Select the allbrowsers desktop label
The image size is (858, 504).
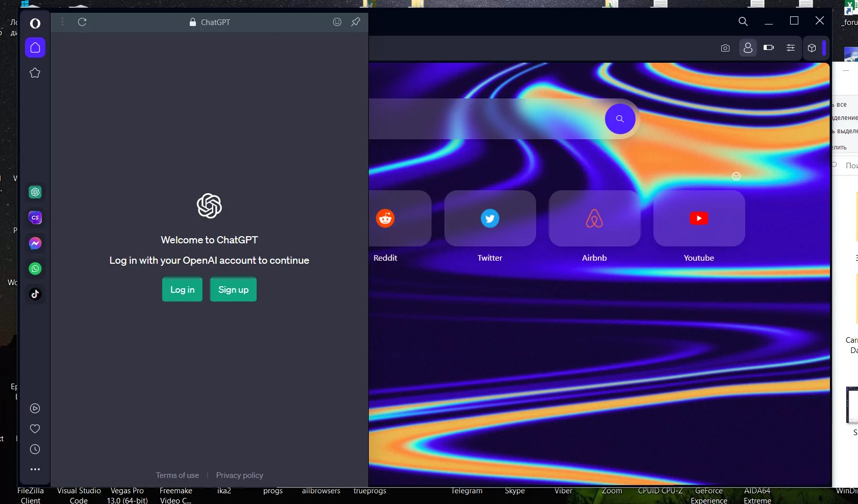click(x=321, y=491)
